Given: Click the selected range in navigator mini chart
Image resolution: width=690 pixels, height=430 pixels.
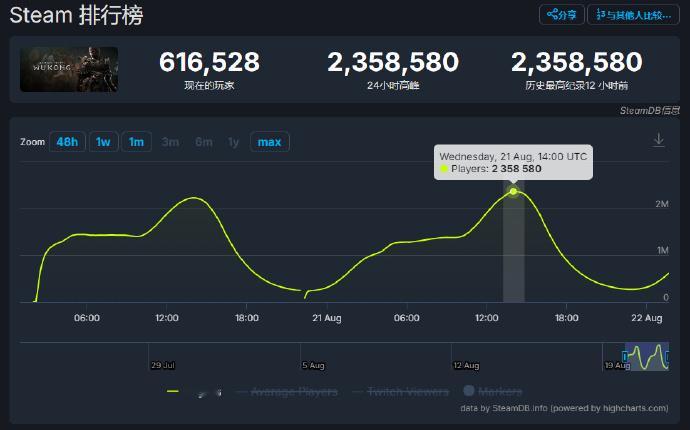Looking at the screenshot, I should click(x=647, y=356).
